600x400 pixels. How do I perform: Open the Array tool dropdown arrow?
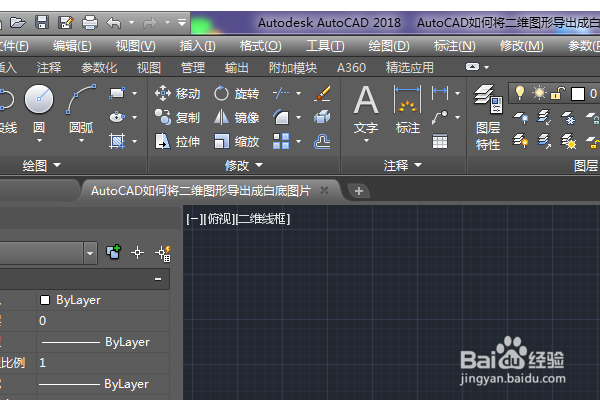point(298,141)
